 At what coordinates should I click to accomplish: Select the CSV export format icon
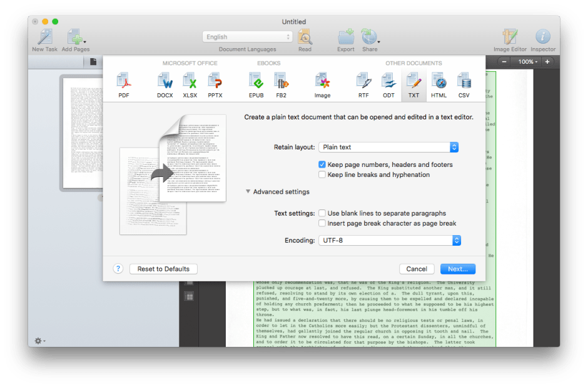[464, 83]
